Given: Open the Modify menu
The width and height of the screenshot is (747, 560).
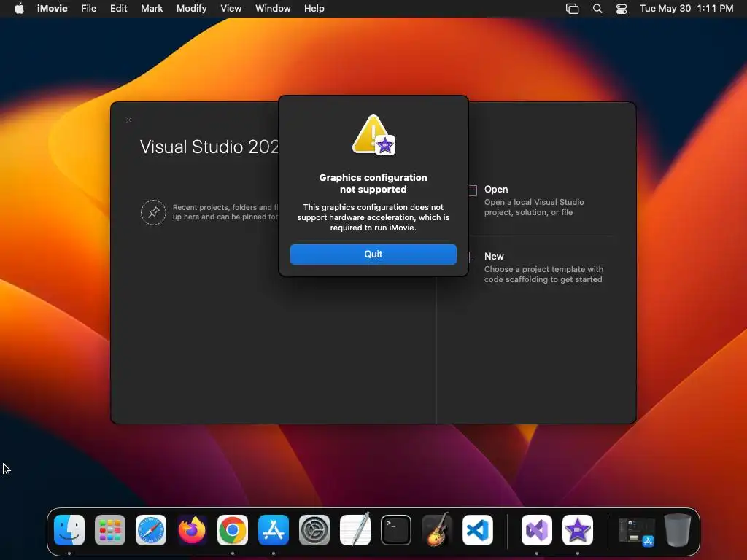Looking at the screenshot, I should (x=192, y=9).
